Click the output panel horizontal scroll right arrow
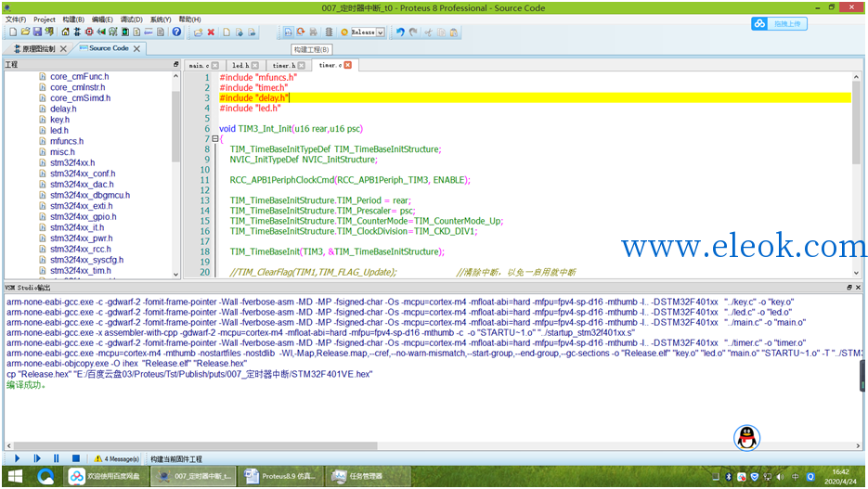 coord(858,445)
